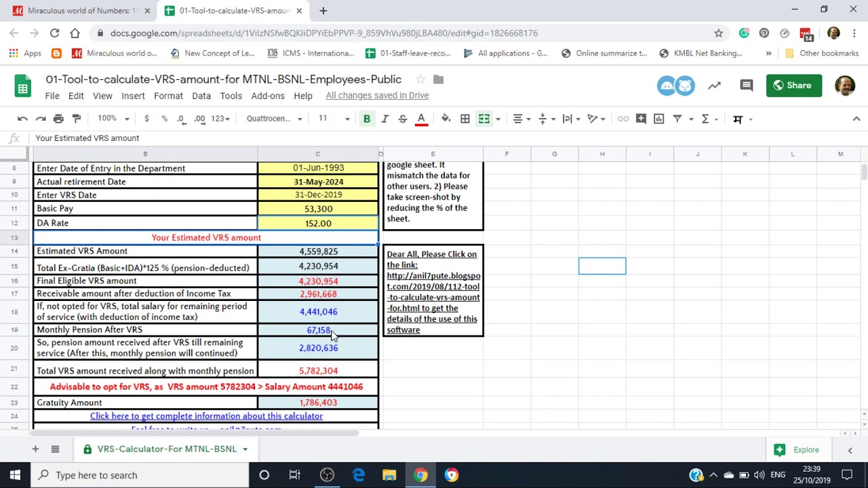Screen dimensions: 868x488
Task: Go to Sheets home icon
Action: pos(23,87)
